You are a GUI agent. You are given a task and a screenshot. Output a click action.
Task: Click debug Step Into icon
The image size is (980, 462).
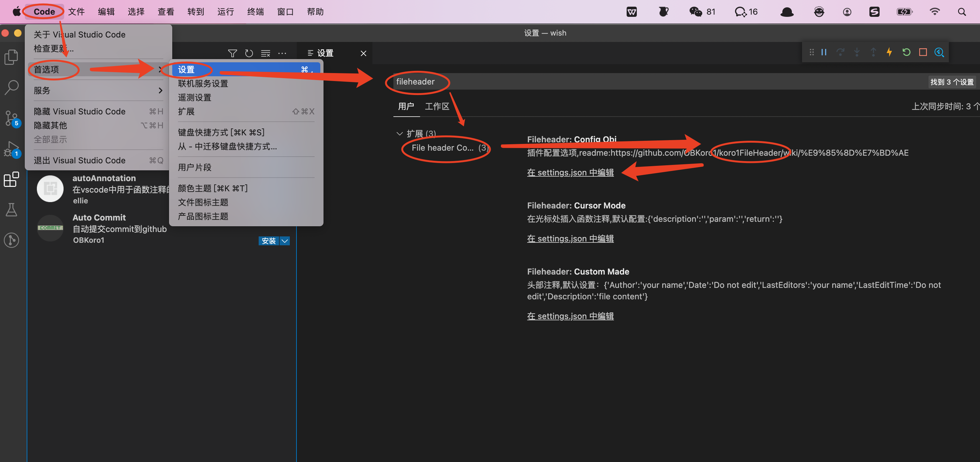(x=857, y=52)
